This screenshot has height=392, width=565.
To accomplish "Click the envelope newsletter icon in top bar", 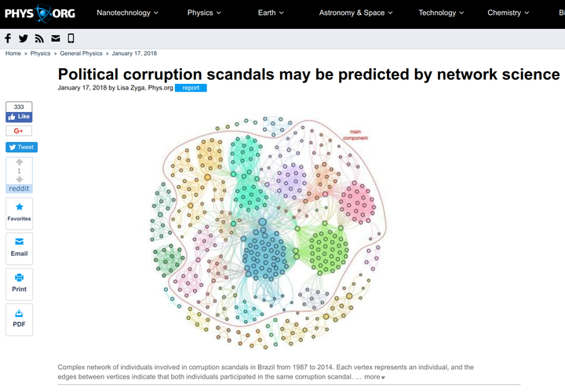I will (x=56, y=38).
